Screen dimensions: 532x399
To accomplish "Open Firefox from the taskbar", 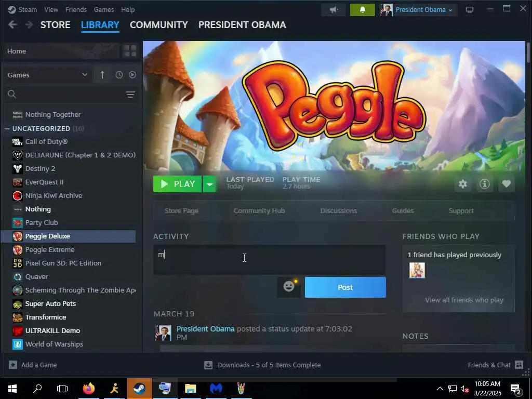I will tap(89, 389).
